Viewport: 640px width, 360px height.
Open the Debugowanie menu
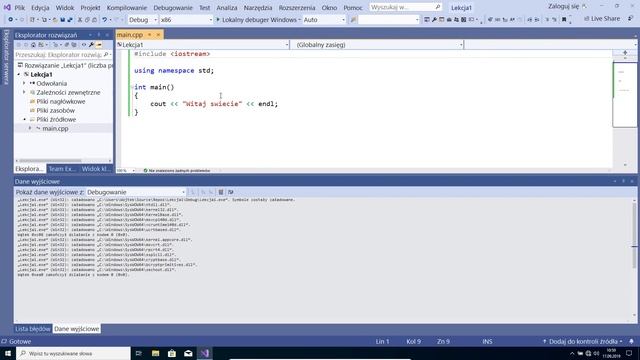(173, 7)
